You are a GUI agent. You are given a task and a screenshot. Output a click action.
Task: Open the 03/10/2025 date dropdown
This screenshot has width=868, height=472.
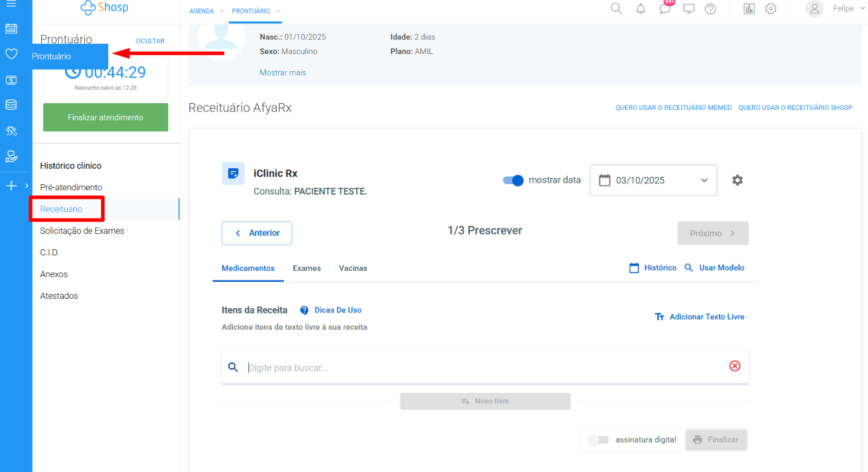[653, 180]
